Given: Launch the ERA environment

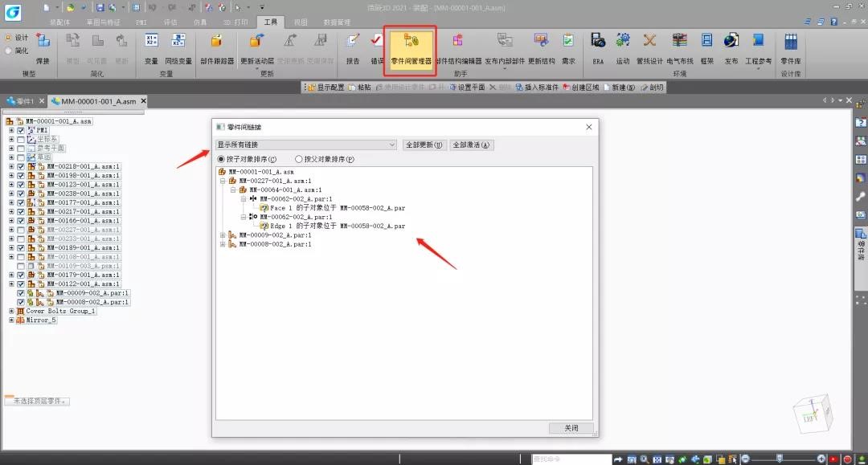Looking at the screenshot, I should click(598, 49).
